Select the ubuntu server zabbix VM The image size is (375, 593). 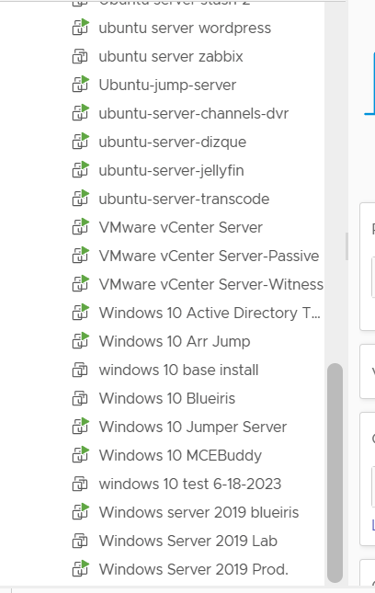tap(171, 56)
